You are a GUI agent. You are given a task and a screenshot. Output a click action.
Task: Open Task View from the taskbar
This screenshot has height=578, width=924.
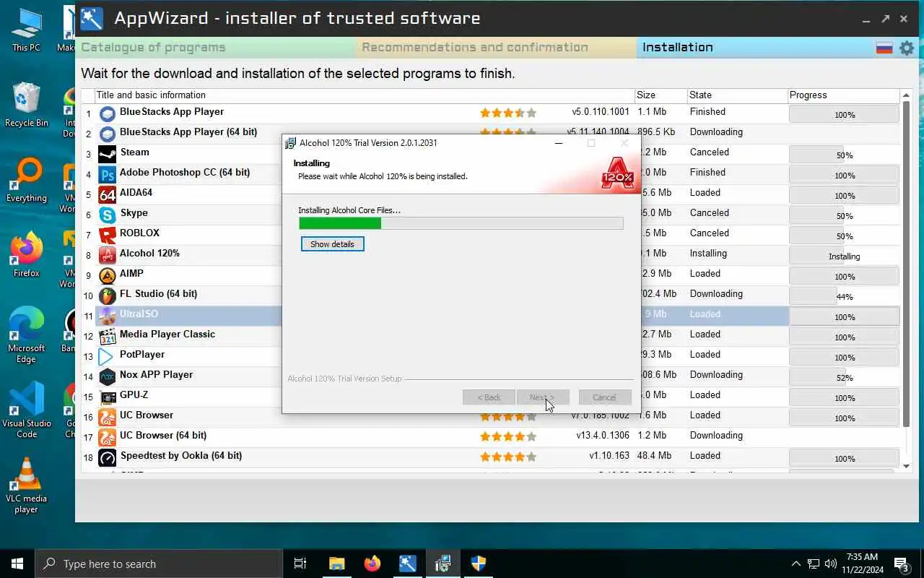click(300, 564)
